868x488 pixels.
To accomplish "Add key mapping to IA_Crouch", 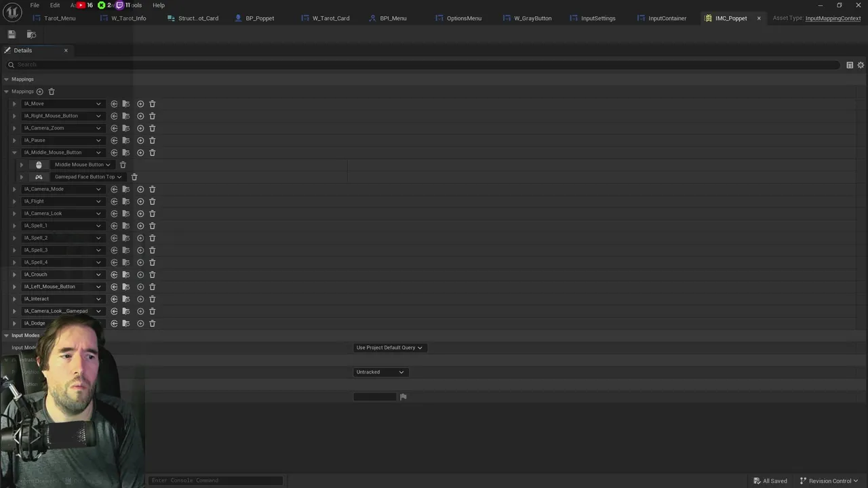I will click(x=140, y=274).
